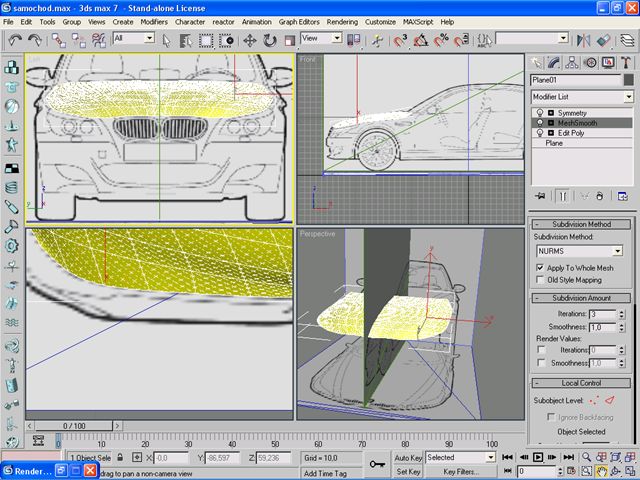640x480 pixels.
Task: Click the Align tool icon
Action: (x=603, y=40)
